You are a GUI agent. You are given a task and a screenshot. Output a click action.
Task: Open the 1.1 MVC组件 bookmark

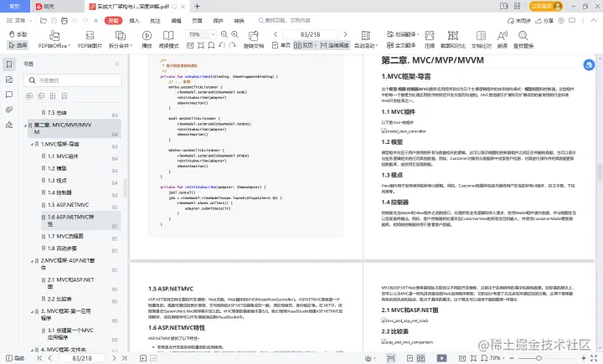(63, 156)
